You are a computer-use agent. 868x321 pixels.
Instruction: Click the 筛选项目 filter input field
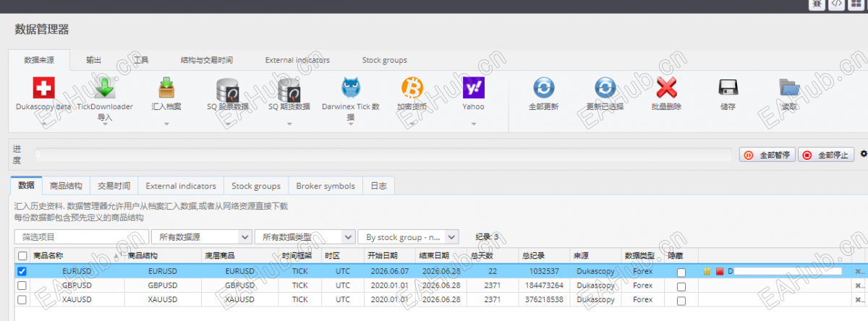[x=81, y=236]
